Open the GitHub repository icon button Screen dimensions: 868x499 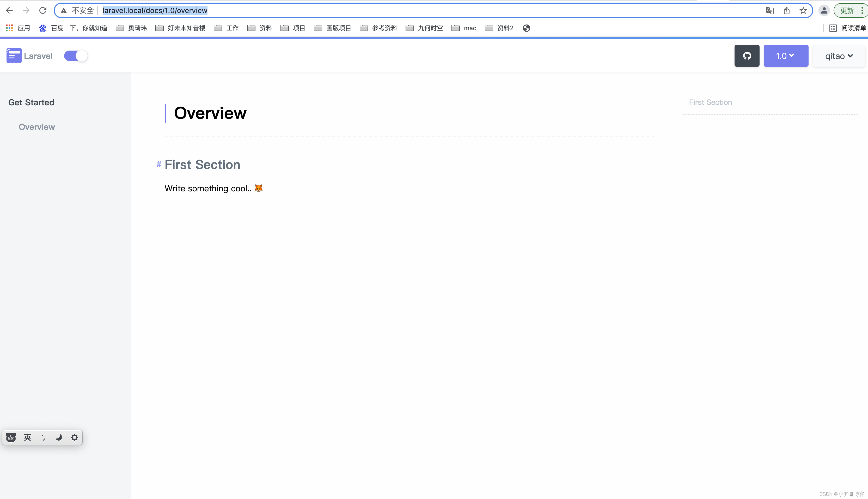point(747,56)
